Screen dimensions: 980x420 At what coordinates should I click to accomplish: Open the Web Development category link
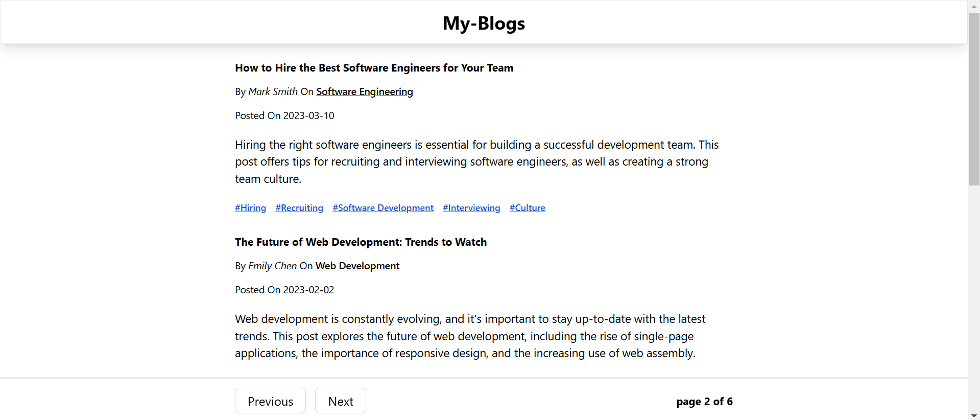357,266
